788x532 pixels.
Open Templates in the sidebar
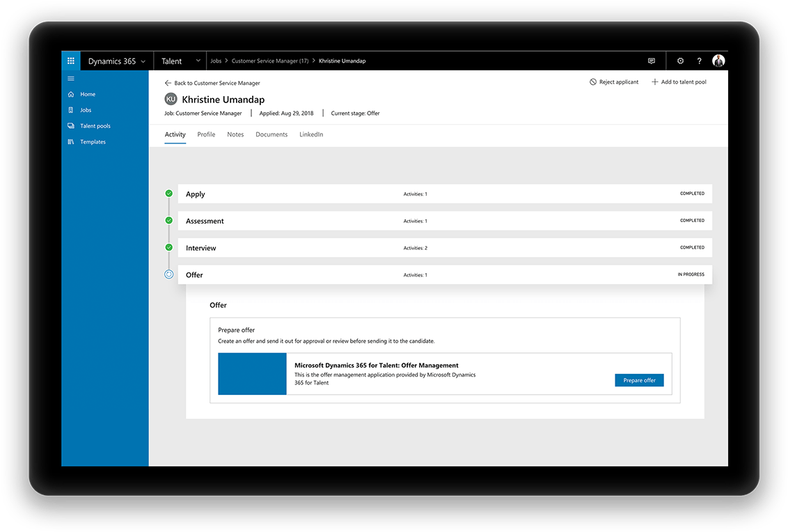coord(93,142)
